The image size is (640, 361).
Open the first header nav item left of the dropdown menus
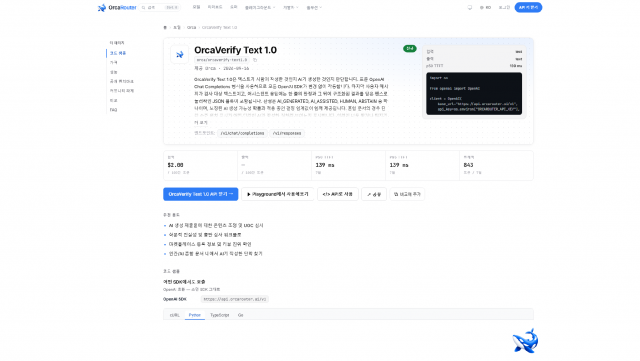(x=196, y=7)
